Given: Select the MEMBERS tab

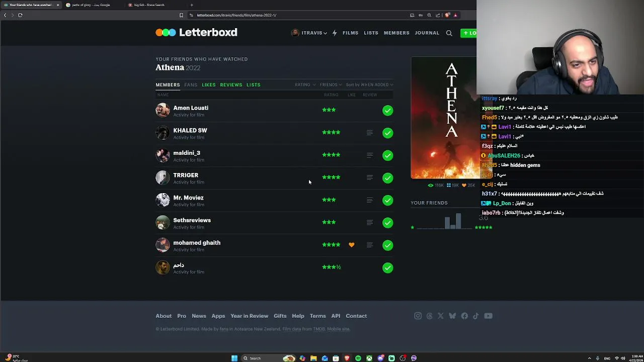Looking at the screenshot, I should coord(168,84).
